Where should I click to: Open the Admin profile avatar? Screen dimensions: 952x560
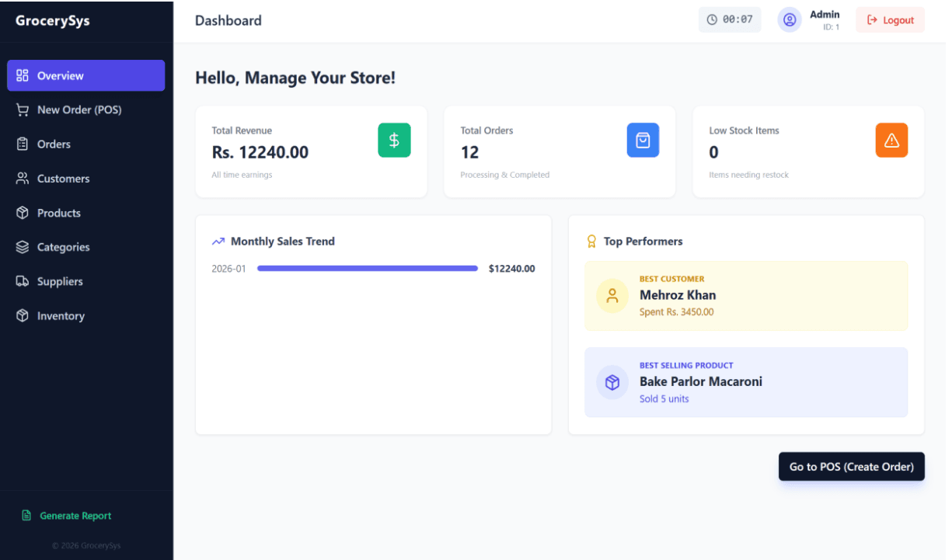[790, 19]
